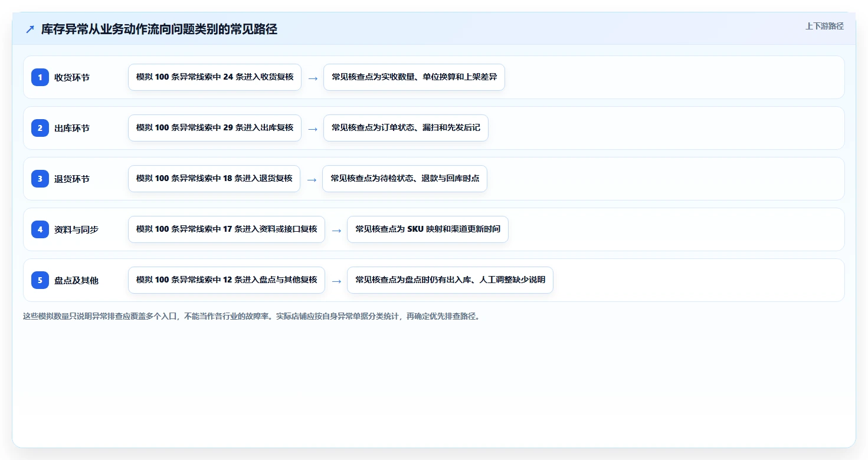Click the arrow in the 出库环节 row
The height and width of the screenshot is (460, 868).
tap(313, 129)
